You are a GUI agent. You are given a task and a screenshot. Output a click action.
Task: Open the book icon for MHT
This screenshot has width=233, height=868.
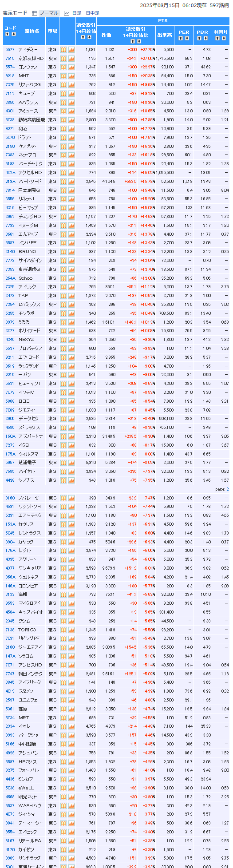click(x=63, y=76)
